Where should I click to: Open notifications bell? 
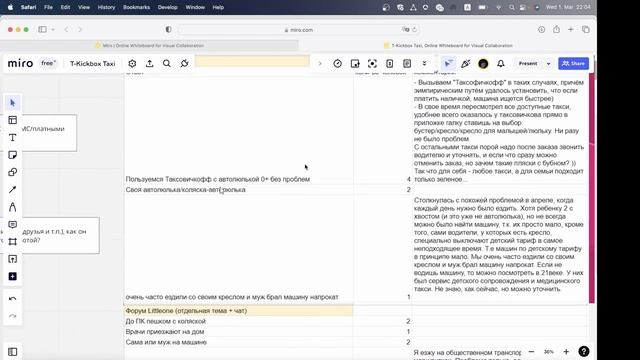coord(501,64)
